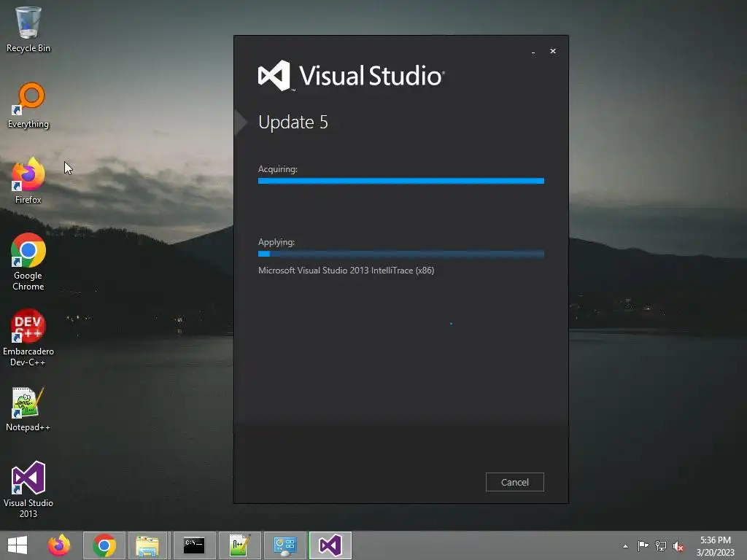
Task: Switch to Command Prompt in taskbar
Action: 194,545
